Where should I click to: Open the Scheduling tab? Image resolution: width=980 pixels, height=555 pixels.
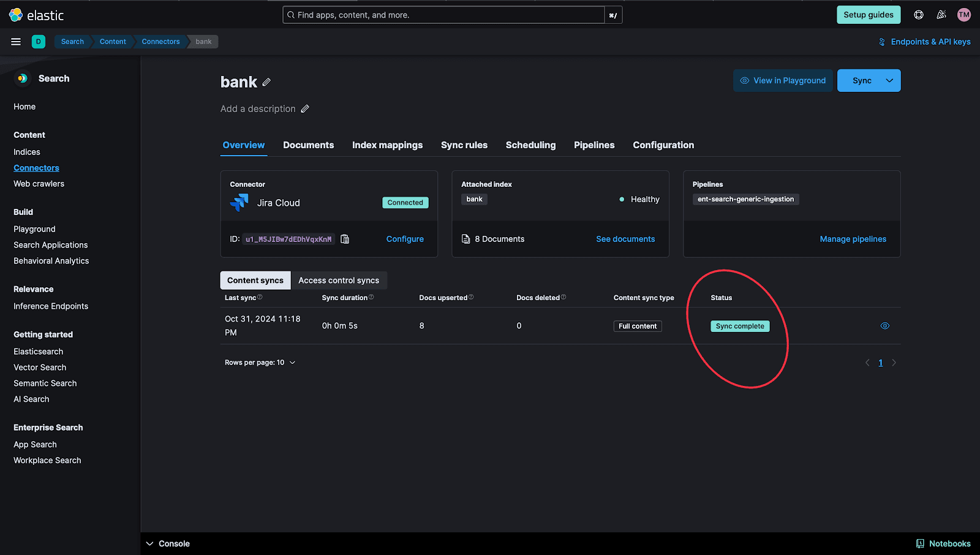(x=530, y=145)
